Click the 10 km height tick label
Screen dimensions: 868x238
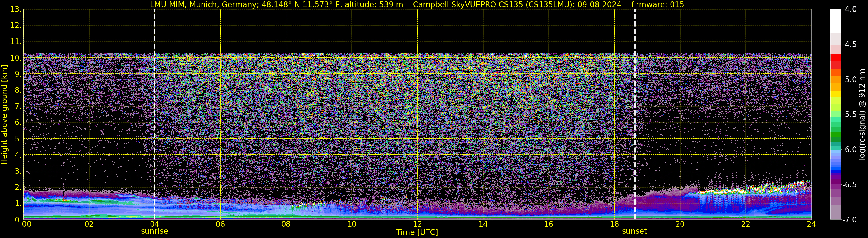tap(16, 58)
